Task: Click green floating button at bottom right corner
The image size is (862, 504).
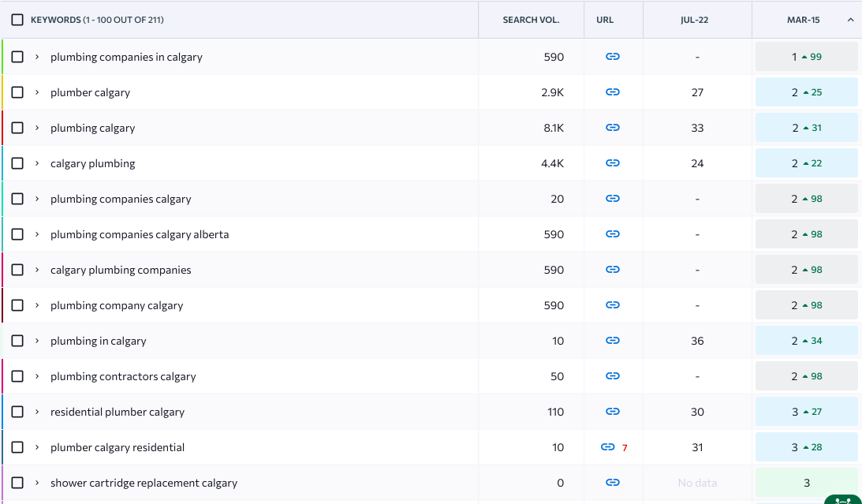Action: (842, 499)
